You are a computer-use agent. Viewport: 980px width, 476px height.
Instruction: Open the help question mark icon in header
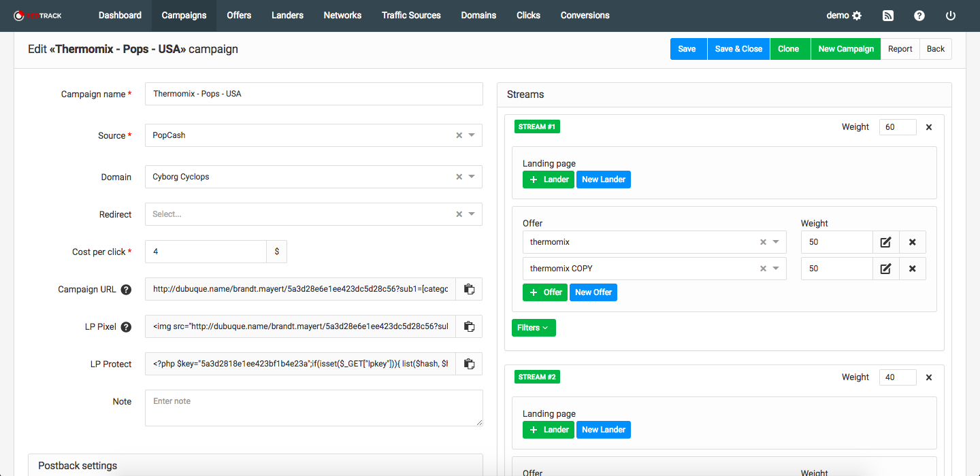pos(919,16)
